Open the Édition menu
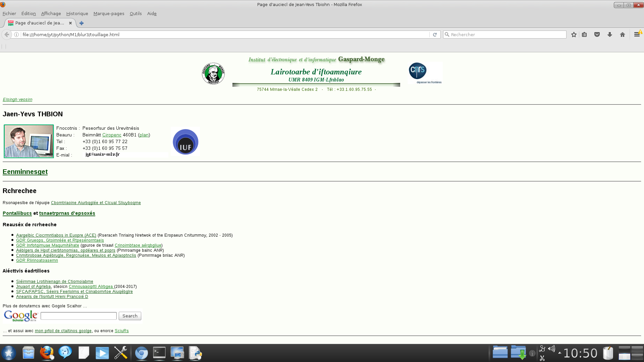The height and width of the screenshot is (362, 644). click(x=29, y=13)
